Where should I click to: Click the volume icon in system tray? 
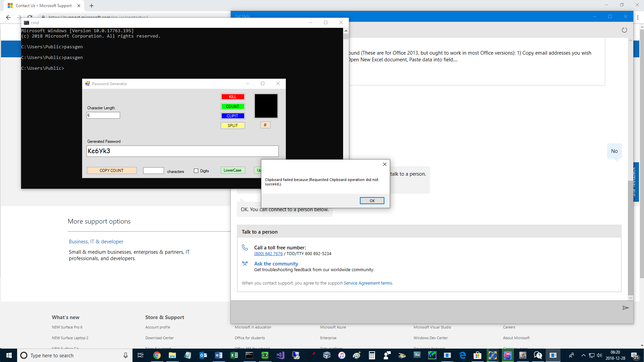(599, 355)
